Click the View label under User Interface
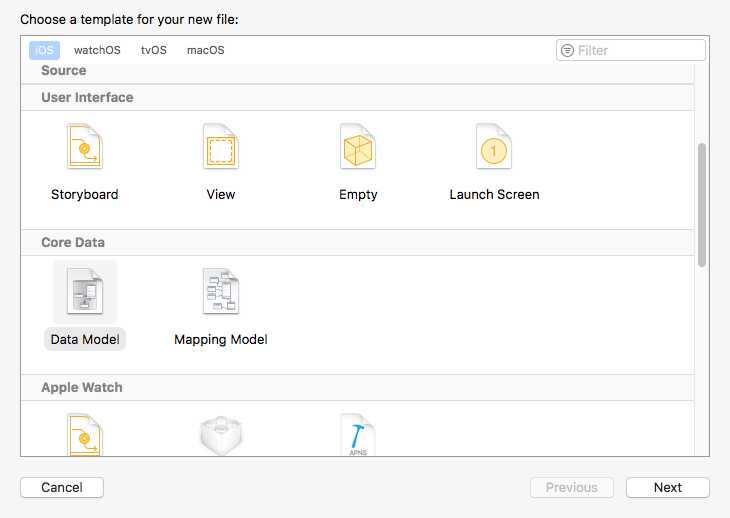Image resolution: width=730 pixels, height=518 pixels. click(221, 195)
